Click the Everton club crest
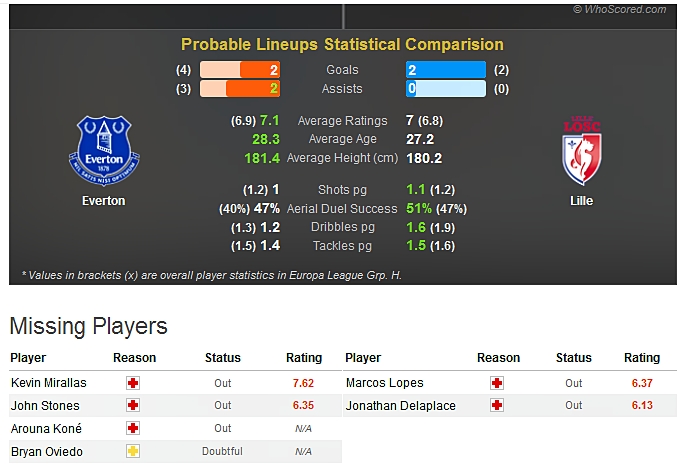 coord(104,151)
